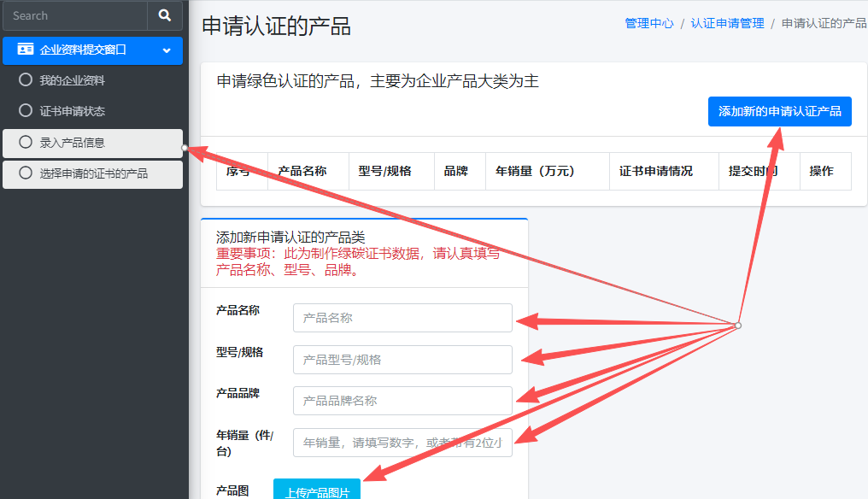Open 我的企业资料 menu item

pos(92,80)
